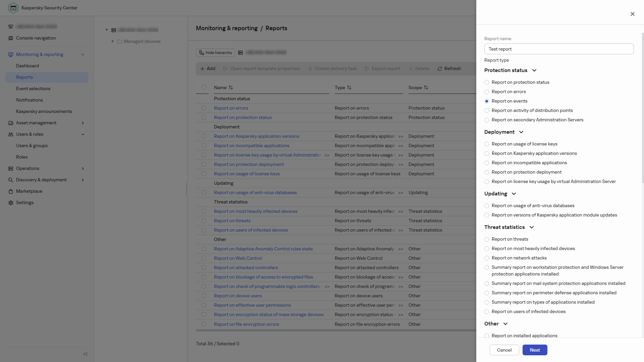Screen dimensions: 644x362
Task: Click the Report name input field
Action: 559,49
